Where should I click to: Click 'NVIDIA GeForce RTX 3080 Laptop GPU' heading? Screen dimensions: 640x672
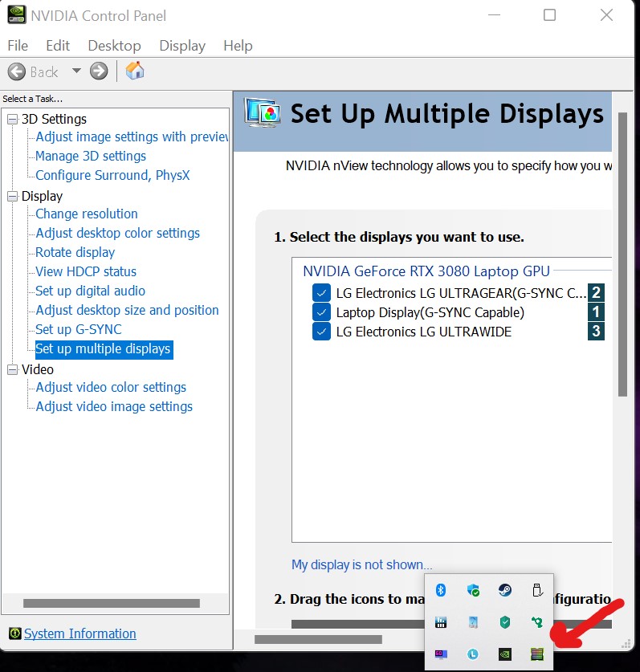[426, 271]
